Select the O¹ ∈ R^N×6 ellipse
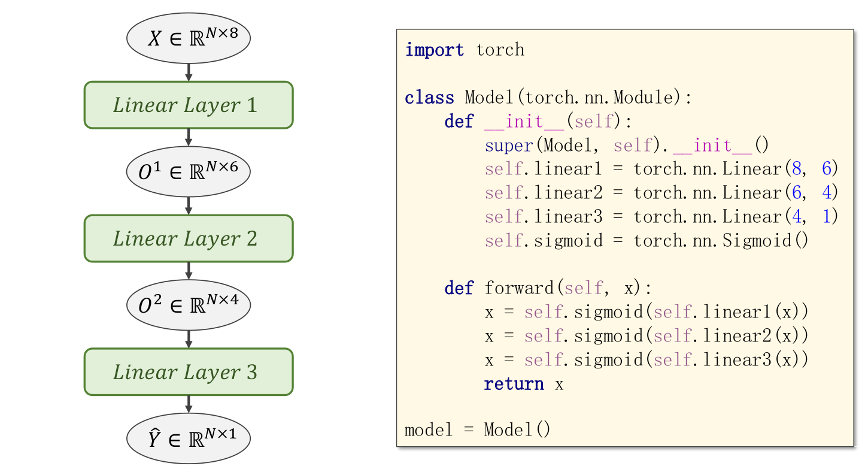Viewport: 868px width, 472px height. 189,172
